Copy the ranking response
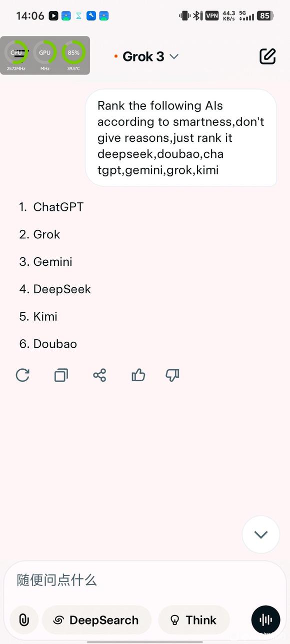 coord(61,375)
